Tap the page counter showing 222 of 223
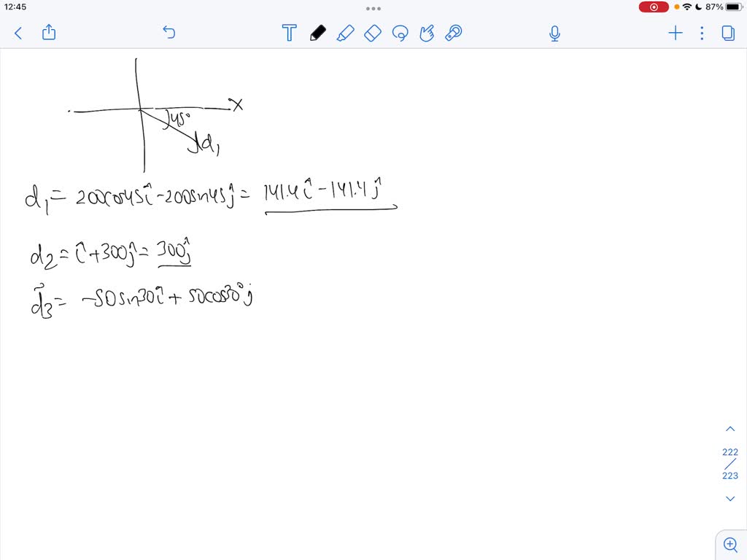Screen dimensions: 747x560 tap(730, 464)
